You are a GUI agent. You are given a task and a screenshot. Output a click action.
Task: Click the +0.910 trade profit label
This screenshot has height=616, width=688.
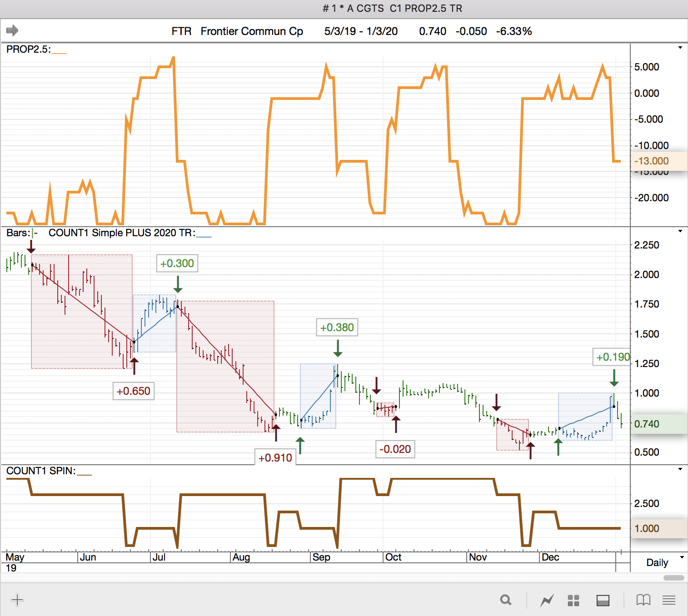pyautogui.click(x=275, y=457)
